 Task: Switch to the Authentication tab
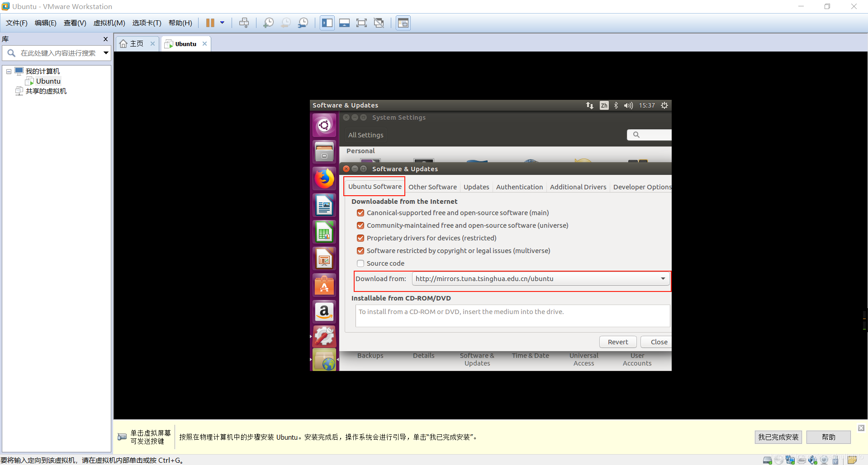tap(519, 187)
